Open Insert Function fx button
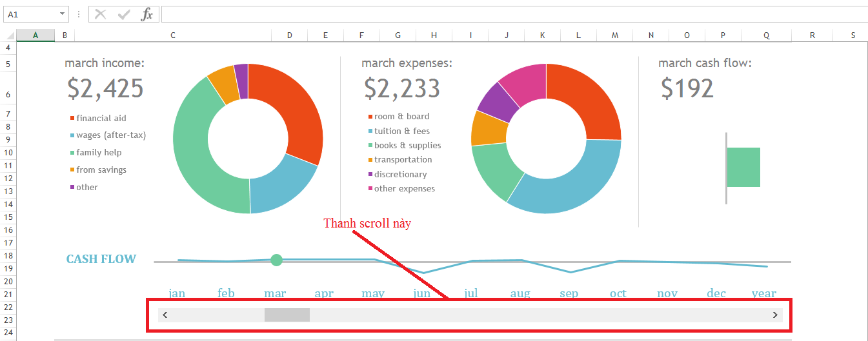The width and height of the screenshot is (868, 341). click(x=147, y=14)
